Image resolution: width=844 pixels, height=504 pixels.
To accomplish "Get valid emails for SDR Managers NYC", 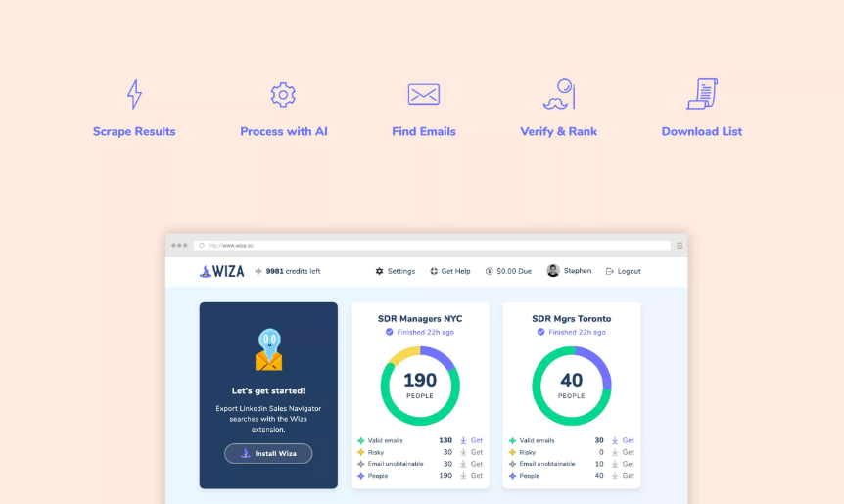I will pyautogui.click(x=472, y=440).
